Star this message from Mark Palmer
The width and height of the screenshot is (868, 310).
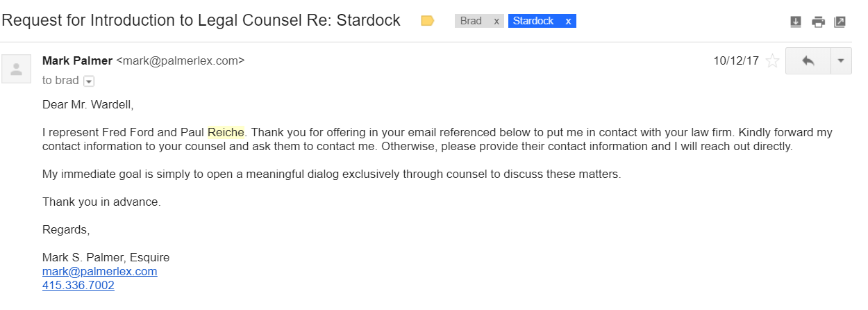pyautogui.click(x=772, y=61)
